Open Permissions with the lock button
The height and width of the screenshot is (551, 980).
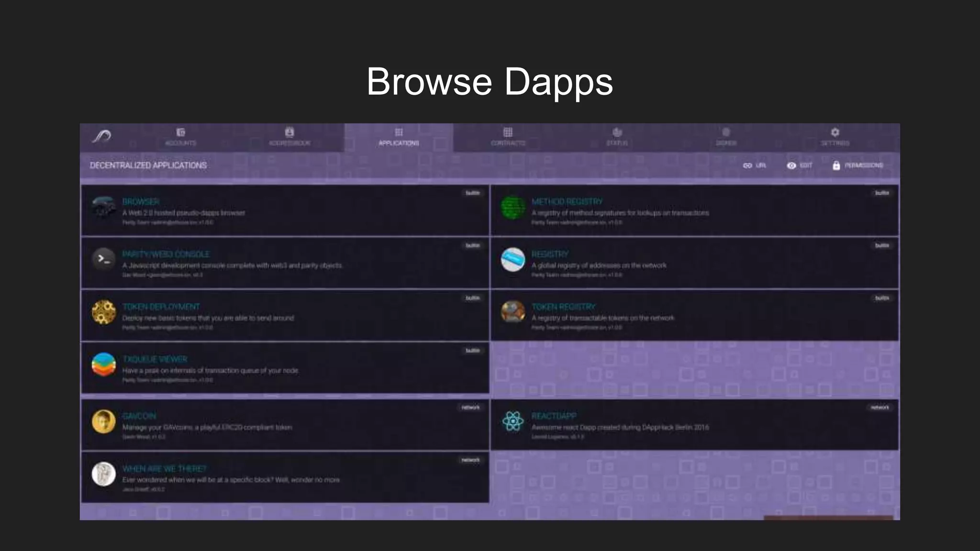(857, 165)
